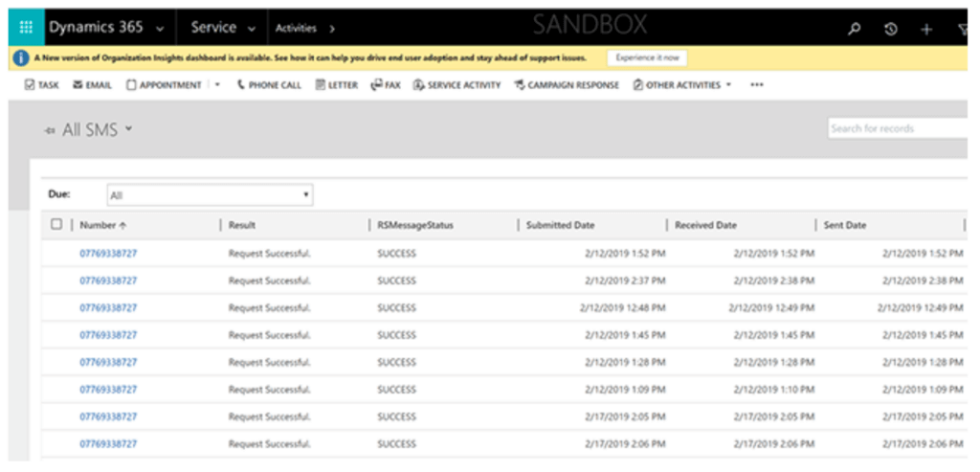Image resolution: width=980 pixels, height=472 pixels.
Task: Create a new Email activity
Action: (92, 85)
